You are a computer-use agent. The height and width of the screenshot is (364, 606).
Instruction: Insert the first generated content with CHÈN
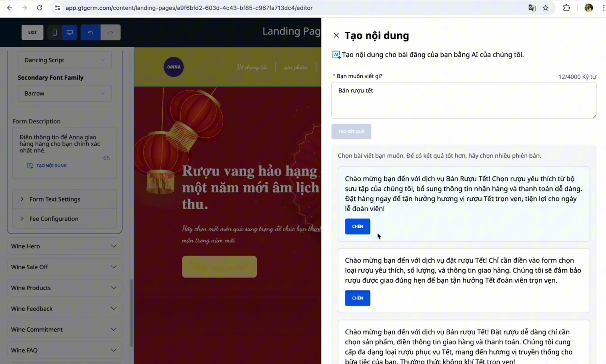pyautogui.click(x=357, y=226)
